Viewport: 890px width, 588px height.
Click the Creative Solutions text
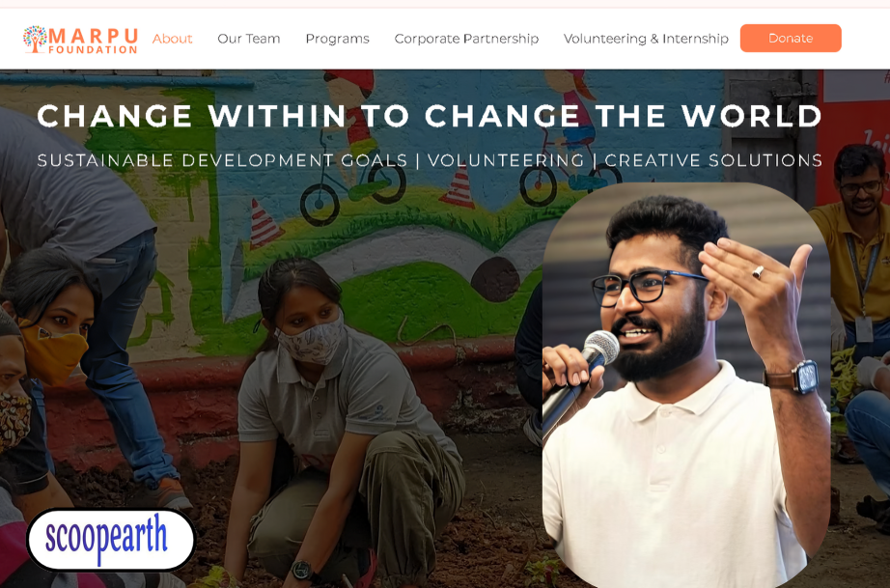pos(713,160)
